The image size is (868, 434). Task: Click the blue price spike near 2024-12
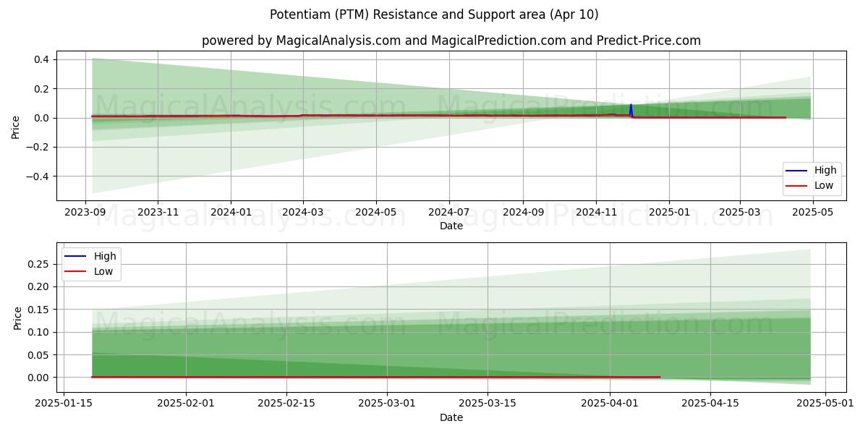[631, 110]
